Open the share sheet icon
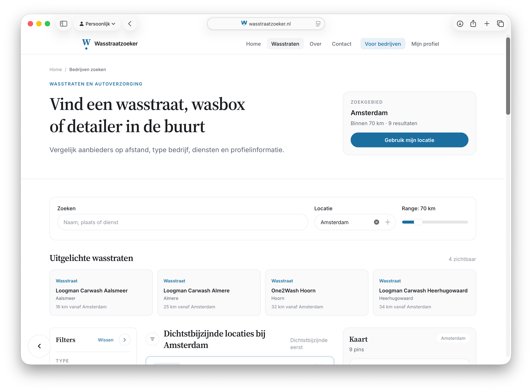 (x=473, y=24)
